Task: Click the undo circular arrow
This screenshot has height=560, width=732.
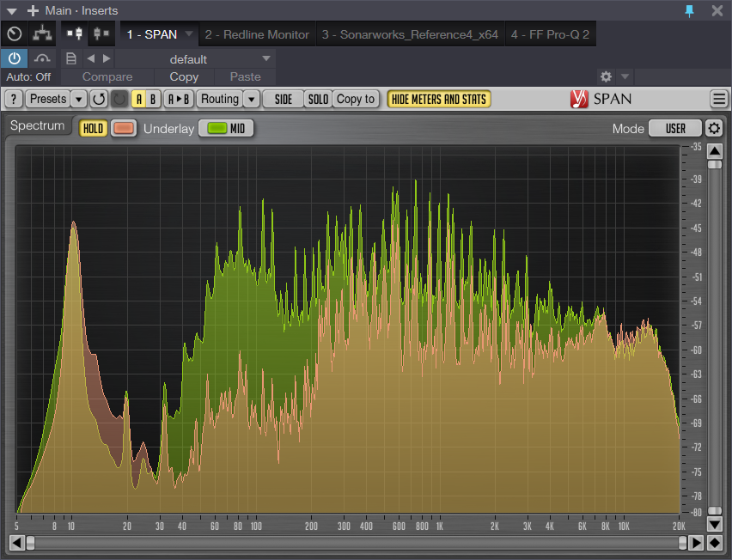Action: pyautogui.click(x=99, y=99)
